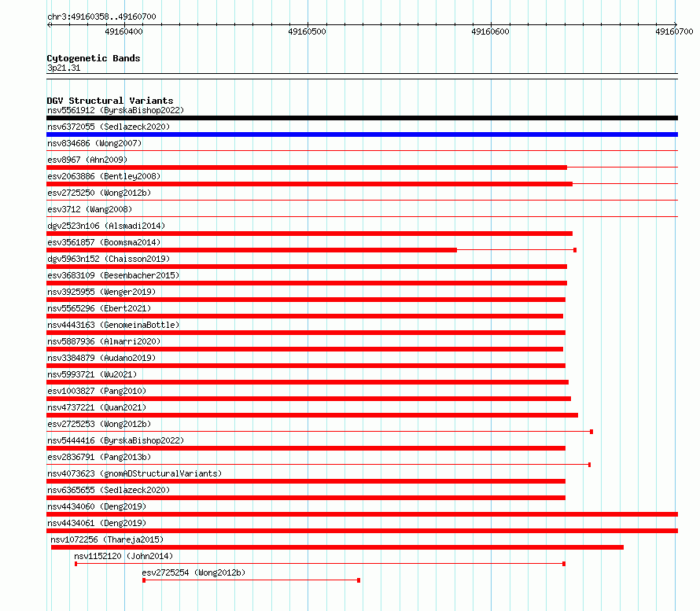Open esv2063886 (Bentley2008) variant
Image resolution: width=700 pixels, height=611 pixels.
tap(104, 176)
